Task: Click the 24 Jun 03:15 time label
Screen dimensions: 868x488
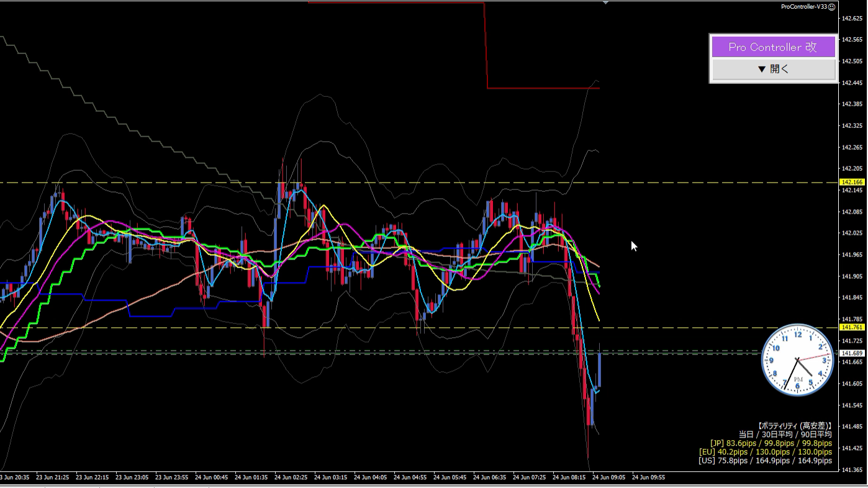Action: [331, 477]
